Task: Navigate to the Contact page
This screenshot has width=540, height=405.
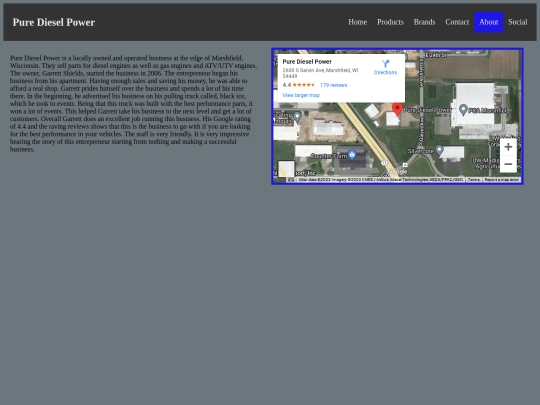Action: pyautogui.click(x=457, y=22)
